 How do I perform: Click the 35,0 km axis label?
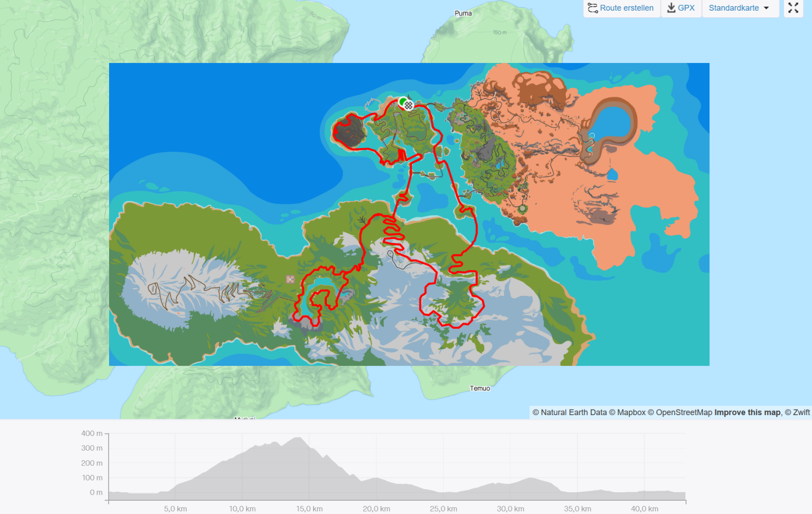click(578, 509)
